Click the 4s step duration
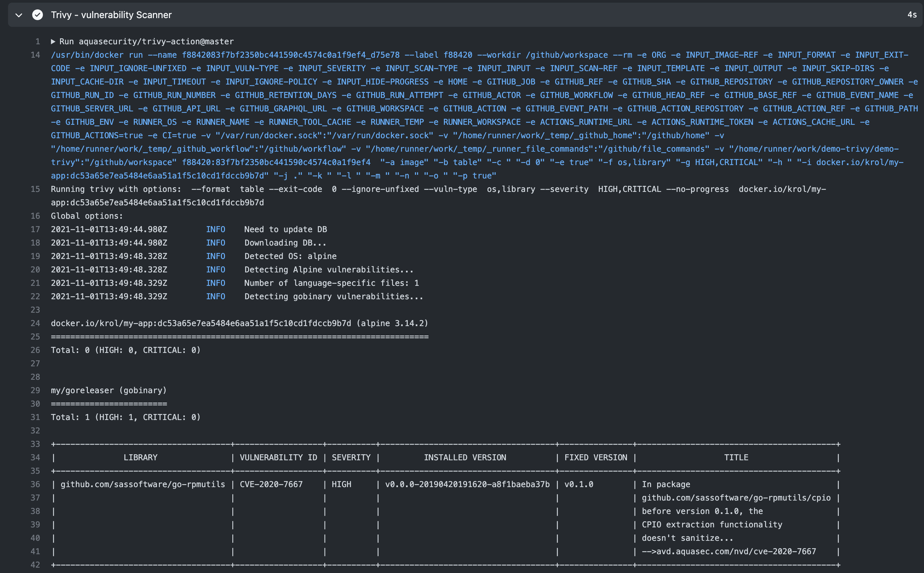 (912, 15)
